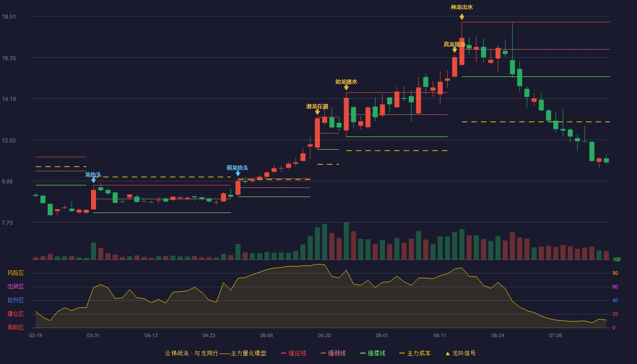Click the 60 indicator scale label
The image size is (637, 364).
(615, 287)
